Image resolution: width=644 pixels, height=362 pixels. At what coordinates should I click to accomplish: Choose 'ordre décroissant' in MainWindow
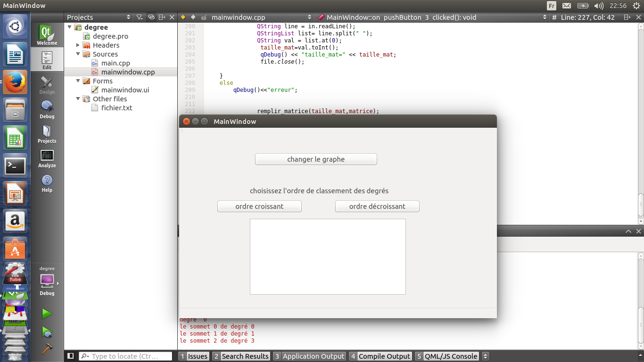pyautogui.click(x=377, y=206)
